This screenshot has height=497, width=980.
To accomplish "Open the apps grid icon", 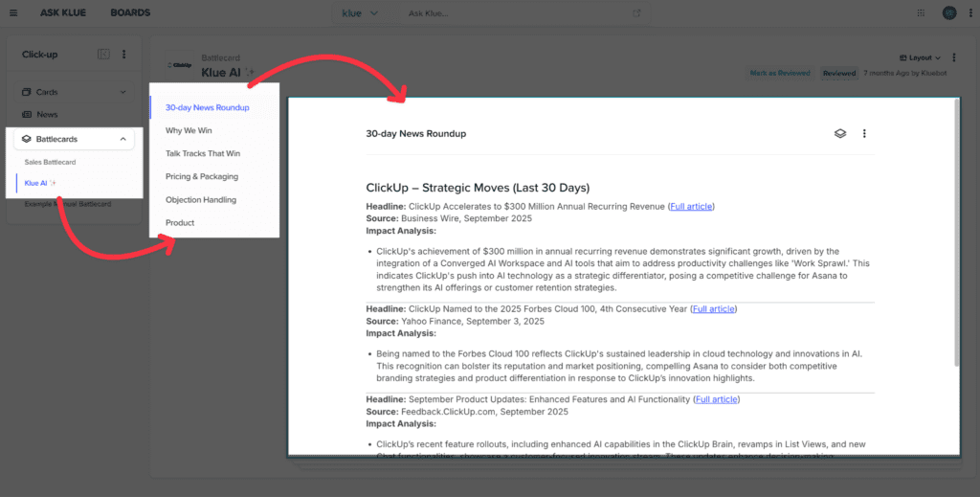I will pos(921,13).
